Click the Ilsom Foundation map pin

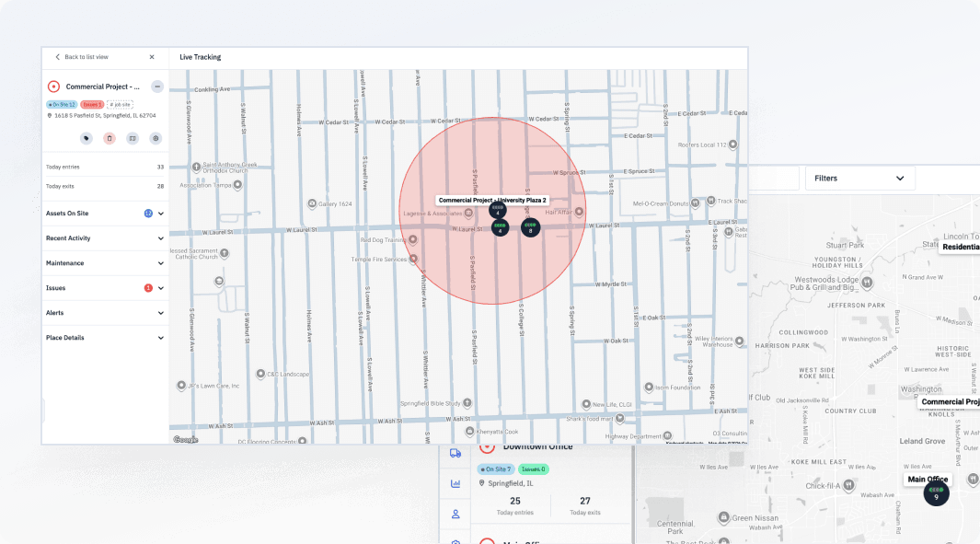coord(649,387)
